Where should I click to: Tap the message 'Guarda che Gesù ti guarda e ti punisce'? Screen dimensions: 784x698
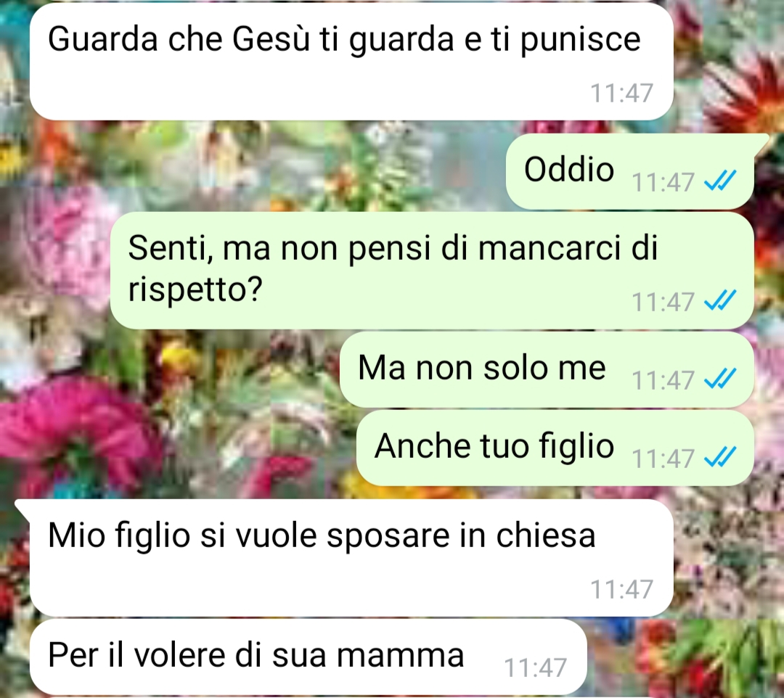pos(351,61)
